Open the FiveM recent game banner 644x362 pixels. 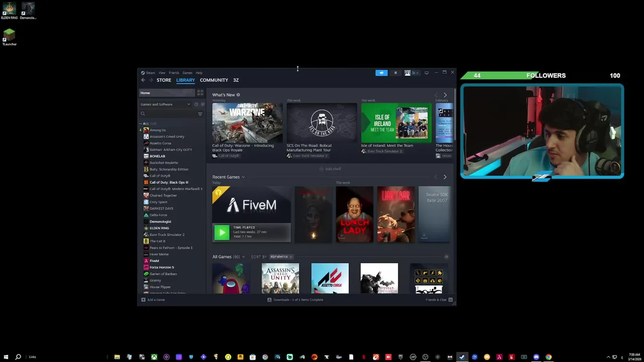(x=251, y=205)
